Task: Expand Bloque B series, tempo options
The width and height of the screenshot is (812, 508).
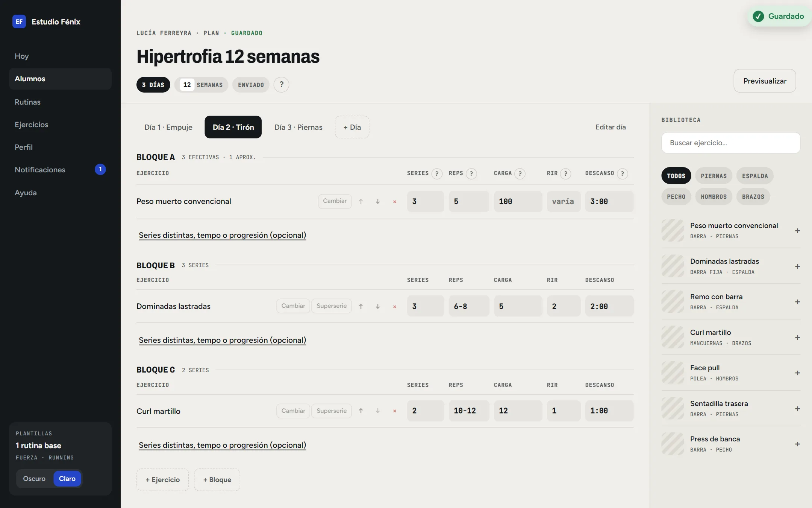Action: click(222, 340)
